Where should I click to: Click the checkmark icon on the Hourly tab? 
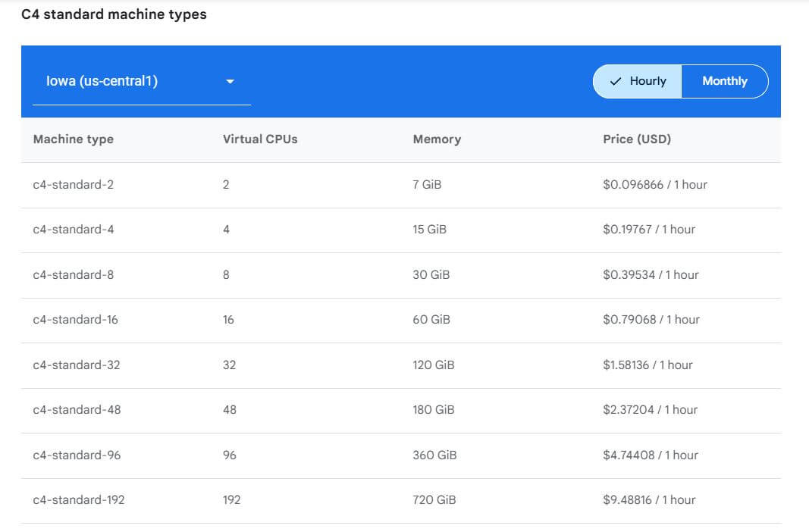(617, 81)
